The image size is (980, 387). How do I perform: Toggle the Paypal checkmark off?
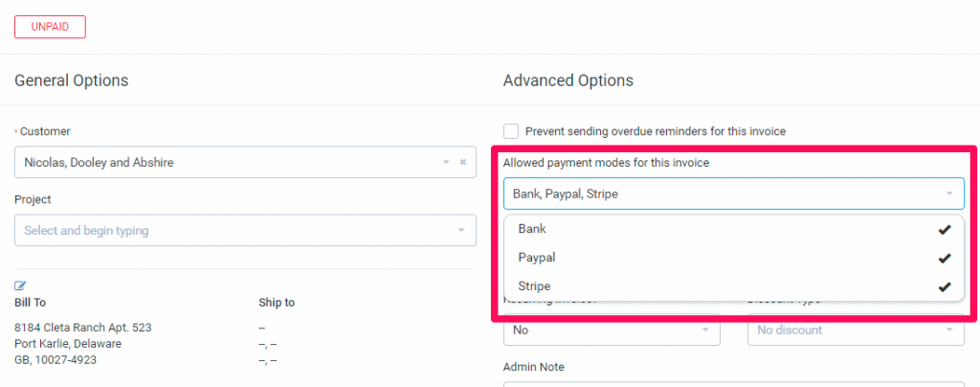tap(945, 258)
